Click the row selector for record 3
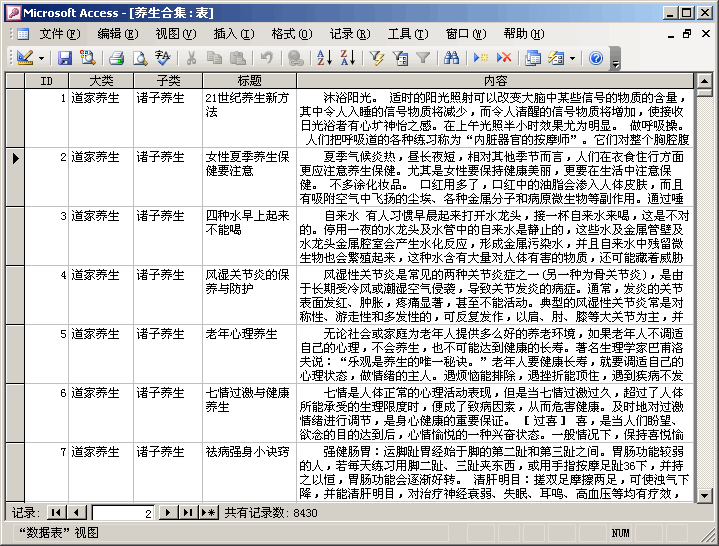This screenshot has width=719, height=546. point(15,236)
